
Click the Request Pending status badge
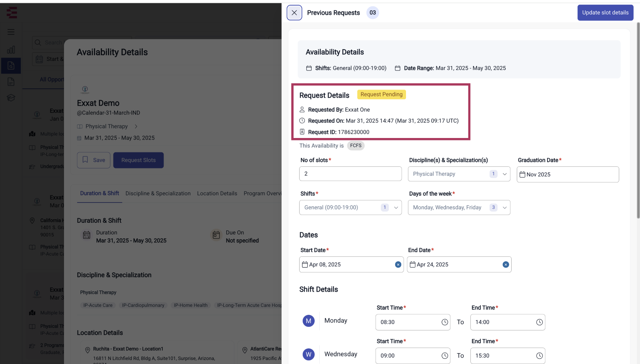point(382,94)
